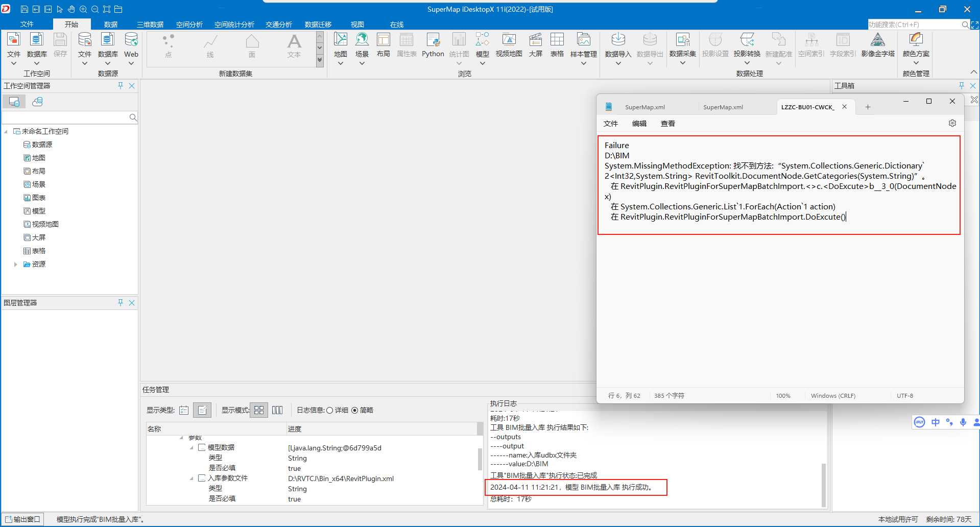The width and height of the screenshot is (980, 527).
Task: Click the 数据库 icon in 工作空间 group
Action: [37, 40]
